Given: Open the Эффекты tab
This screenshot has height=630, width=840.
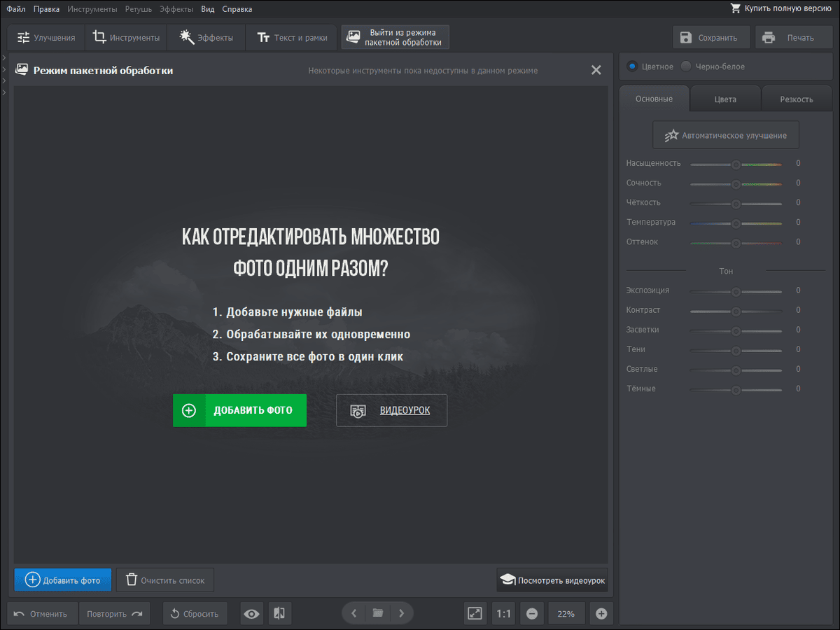Looking at the screenshot, I should [206, 38].
